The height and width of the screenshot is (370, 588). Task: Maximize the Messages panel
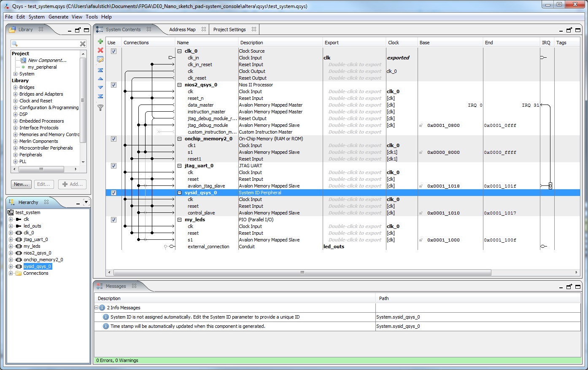coord(578,287)
